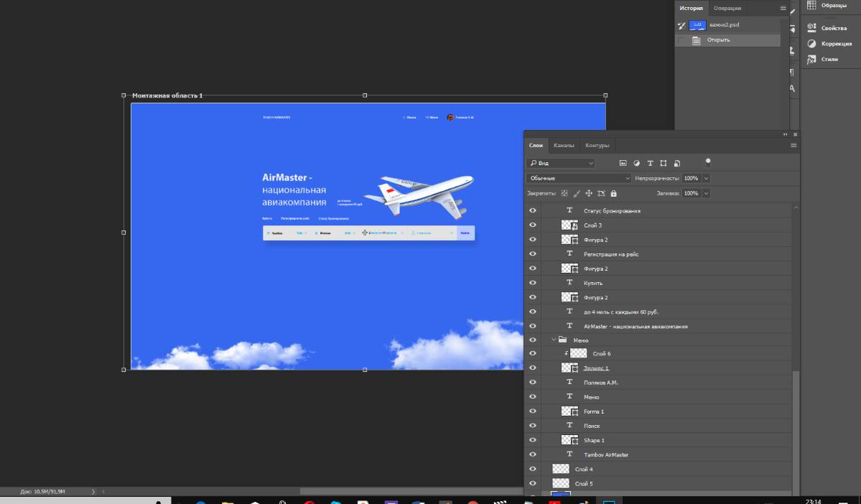Hide the 'Статус бронирования' text layer
The image size is (861, 504).
pyautogui.click(x=532, y=211)
